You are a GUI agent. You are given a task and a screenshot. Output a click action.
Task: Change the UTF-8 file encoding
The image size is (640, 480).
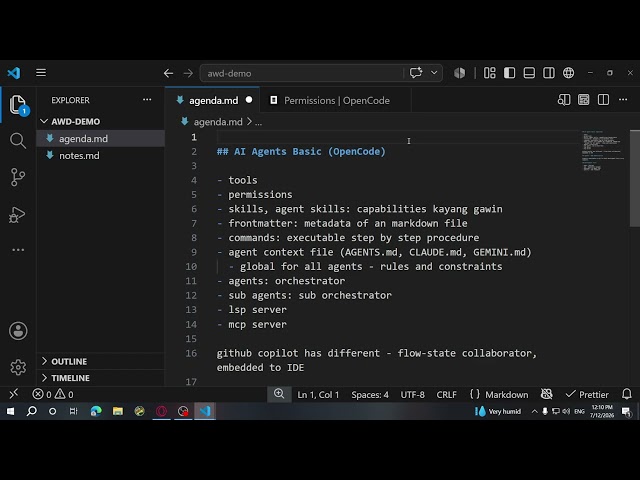[x=412, y=395]
